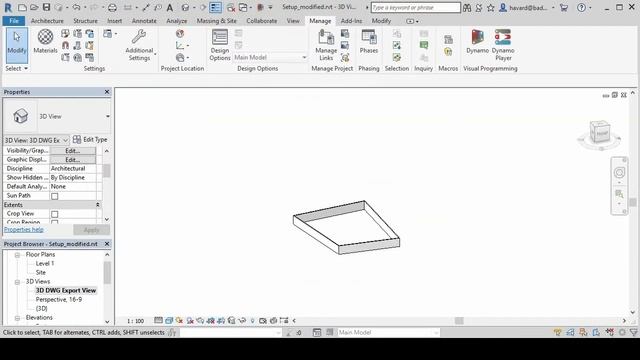Image resolution: width=640 pixels, height=360 pixels.
Task: Open Manage Links
Action: coord(326,45)
